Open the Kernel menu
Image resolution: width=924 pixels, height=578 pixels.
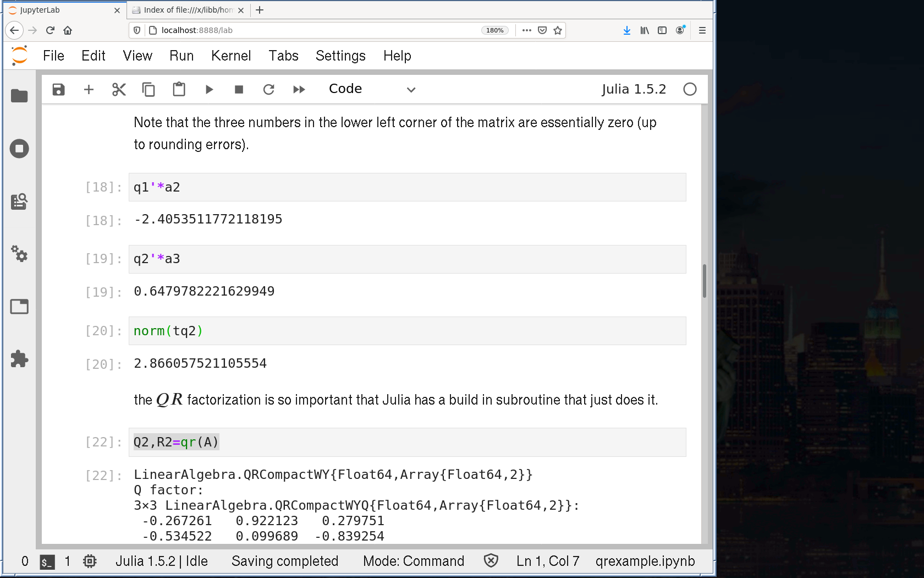230,56
